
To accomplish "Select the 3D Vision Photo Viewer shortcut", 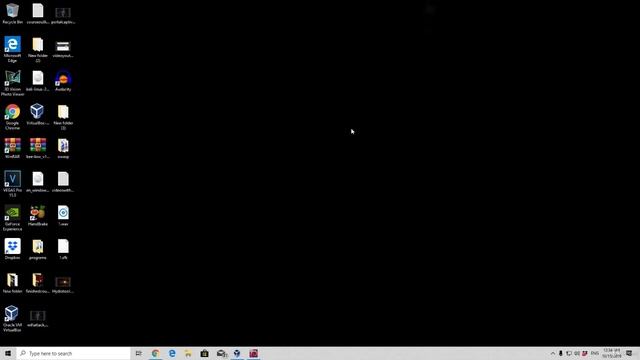I will click(x=12, y=83).
